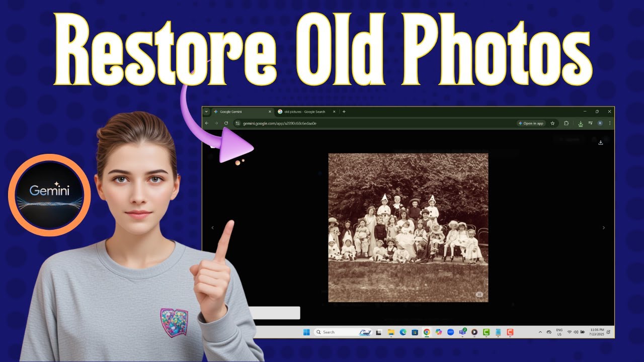
Task: Open the Chrome extensions puzzle icon
Action: click(x=567, y=123)
